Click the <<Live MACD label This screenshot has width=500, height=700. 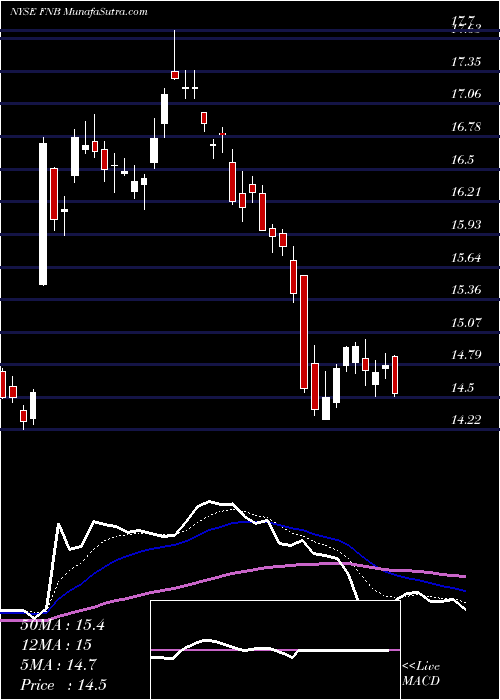[421, 674]
